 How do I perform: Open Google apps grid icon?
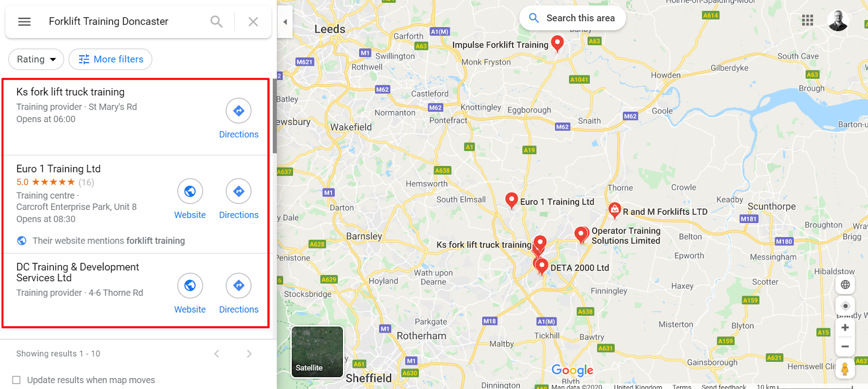pyautogui.click(x=808, y=21)
